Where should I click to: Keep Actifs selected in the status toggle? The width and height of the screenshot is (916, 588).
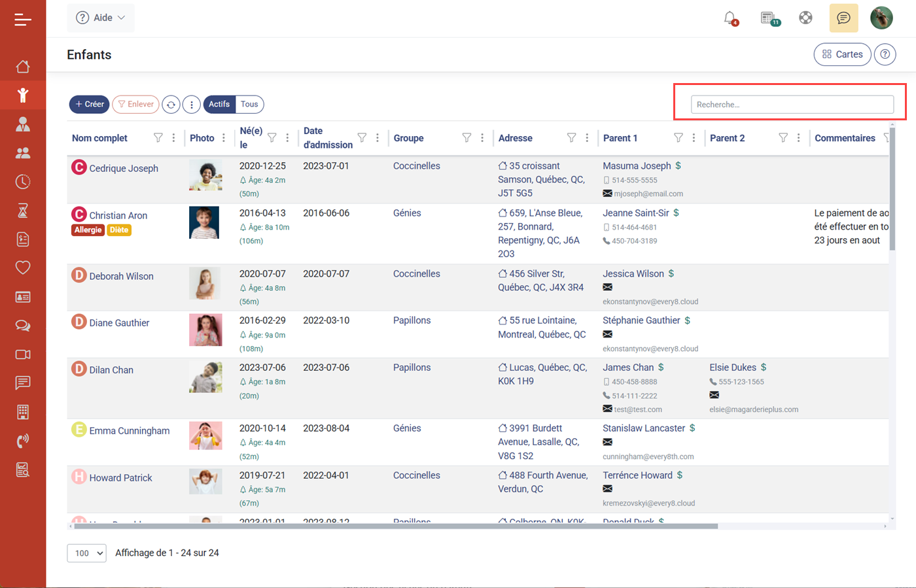[219, 104]
